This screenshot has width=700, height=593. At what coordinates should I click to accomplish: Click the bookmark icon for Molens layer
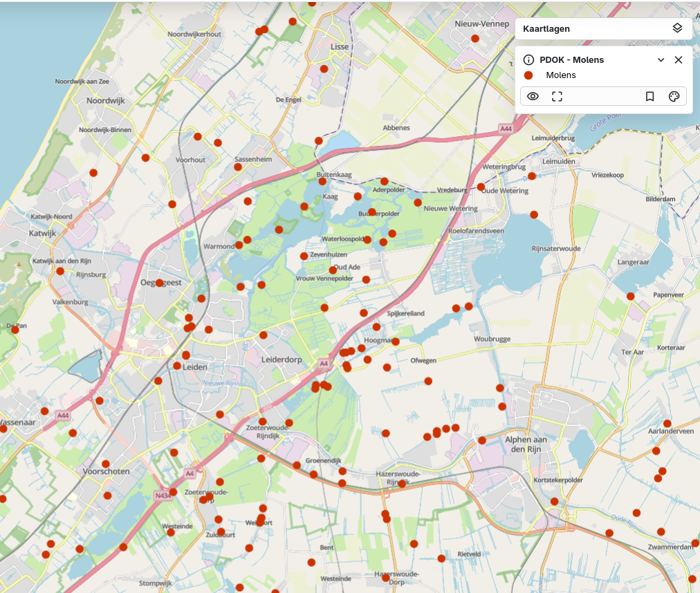coord(650,97)
